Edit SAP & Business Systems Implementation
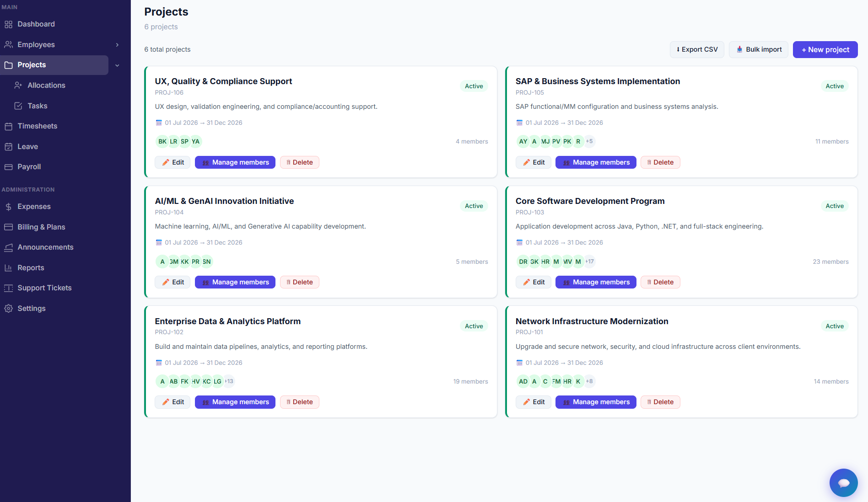868x502 pixels. (x=534, y=162)
